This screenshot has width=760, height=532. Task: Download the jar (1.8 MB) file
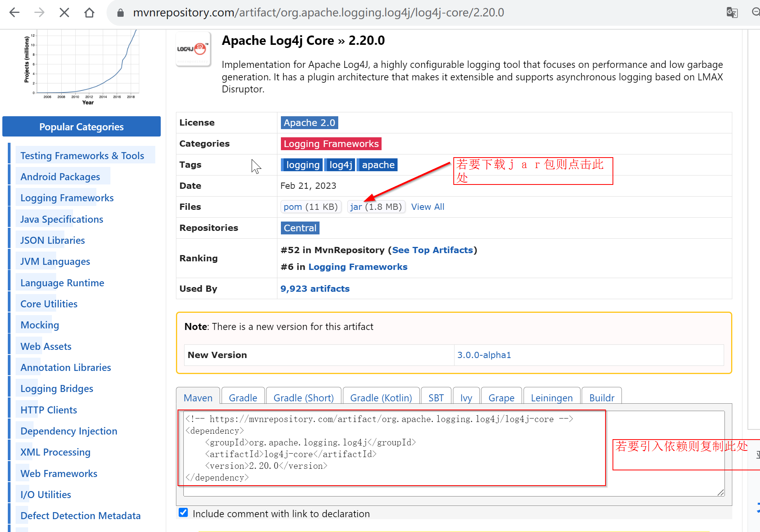click(376, 207)
